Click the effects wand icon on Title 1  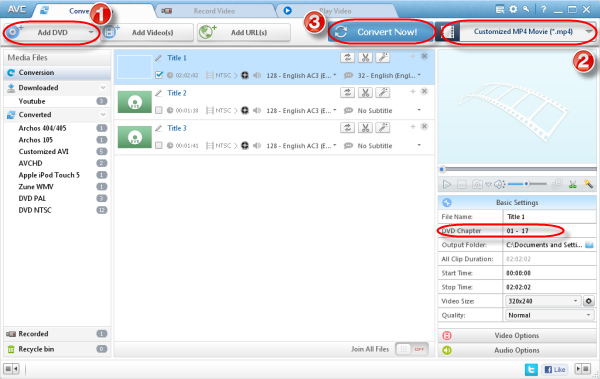point(383,57)
